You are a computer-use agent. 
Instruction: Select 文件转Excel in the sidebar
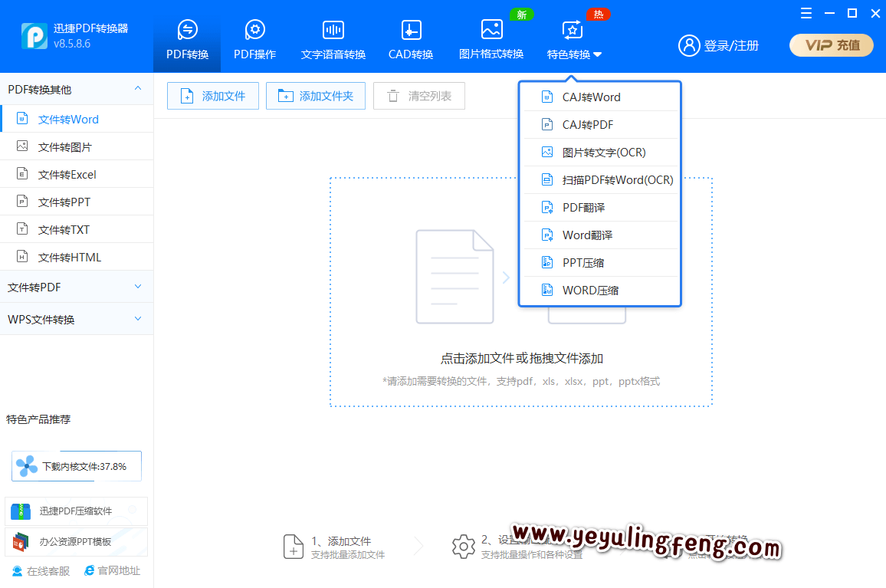coord(77,174)
